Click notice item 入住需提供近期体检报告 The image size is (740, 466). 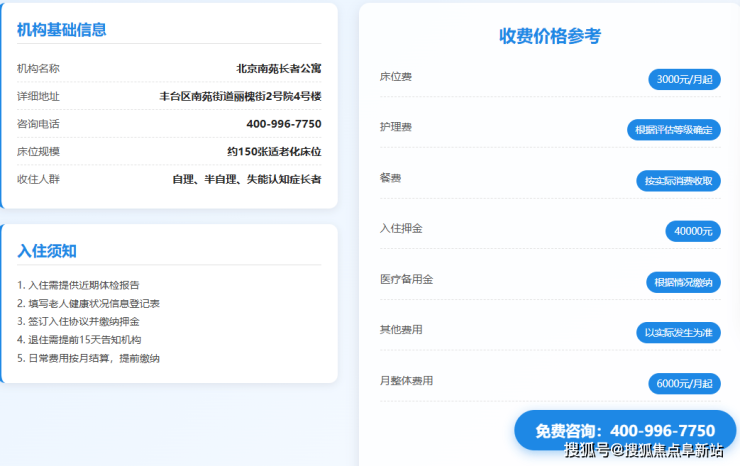pyautogui.click(x=78, y=285)
